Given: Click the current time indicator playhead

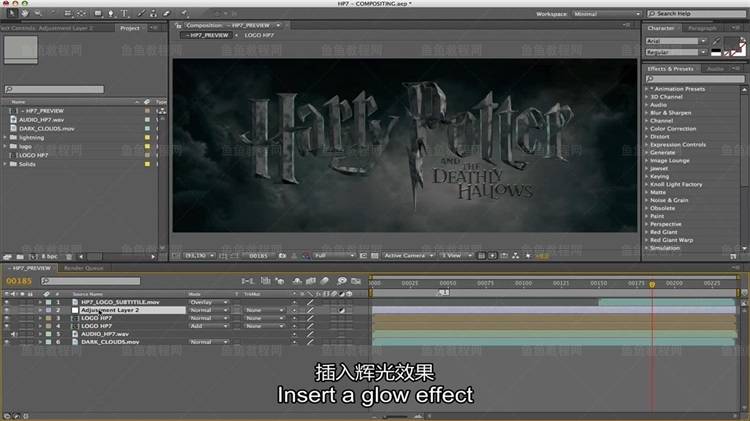Looking at the screenshot, I should (x=651, y=284).
